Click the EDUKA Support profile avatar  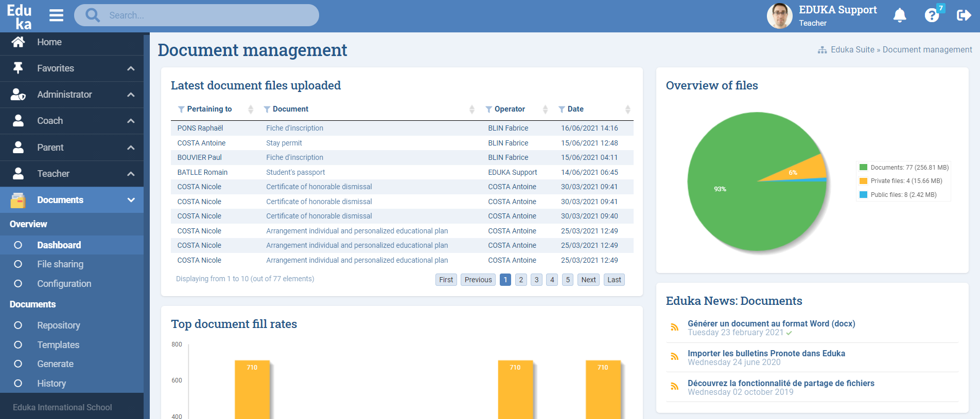click(x=780, y=16)
